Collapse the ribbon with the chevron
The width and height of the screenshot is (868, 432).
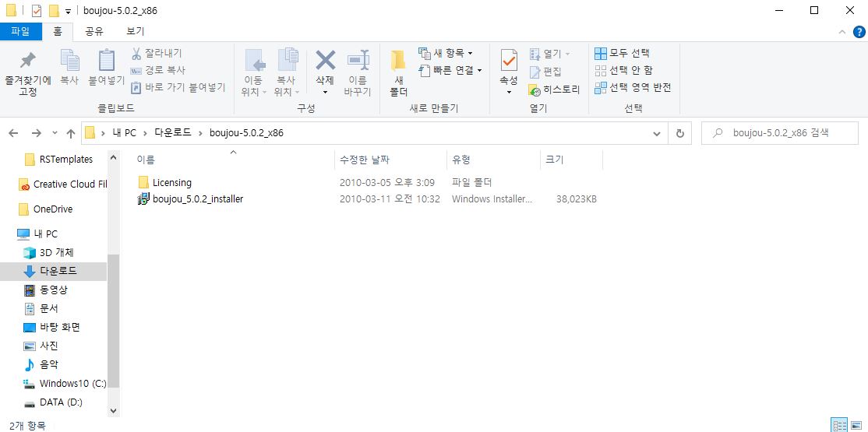(x=842, y=32)
